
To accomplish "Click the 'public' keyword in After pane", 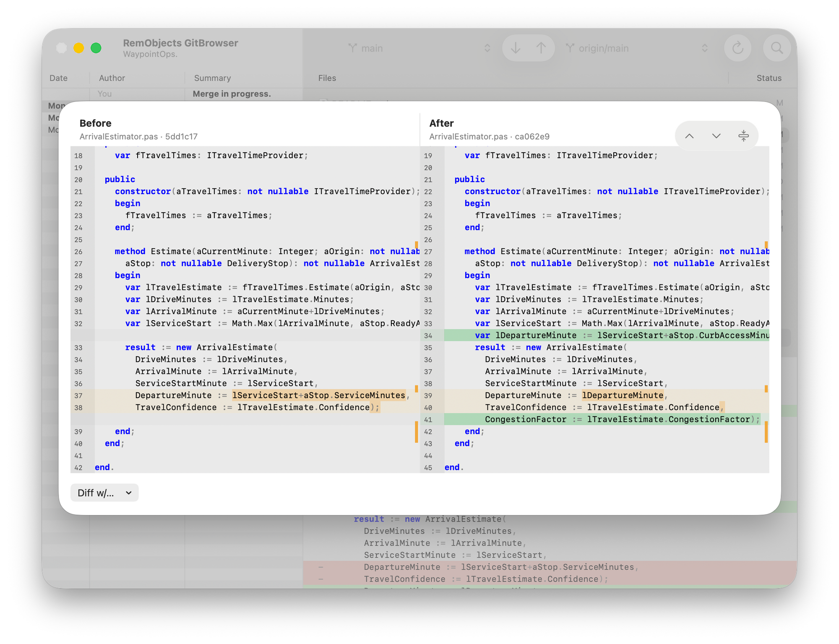I will click(469, 179).
